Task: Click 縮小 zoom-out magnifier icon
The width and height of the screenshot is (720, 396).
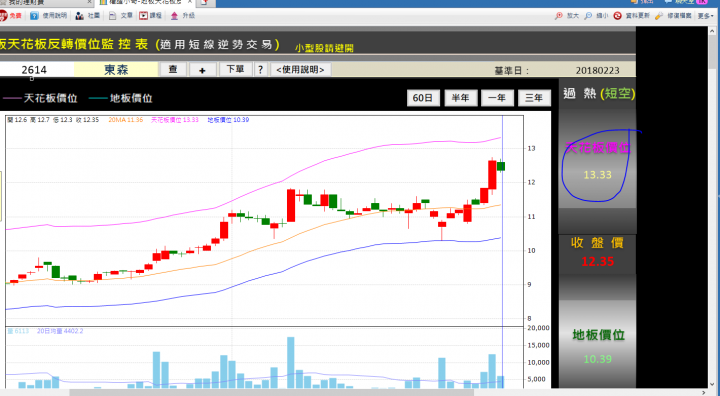Action: click(x=588, y=16)
